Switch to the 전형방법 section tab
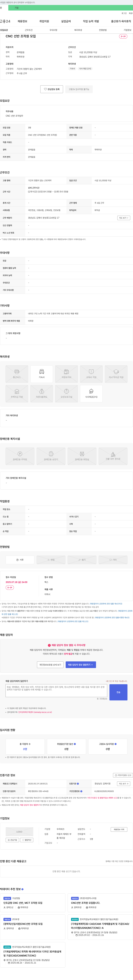133x980 pixels. click(x=103, y=30)
